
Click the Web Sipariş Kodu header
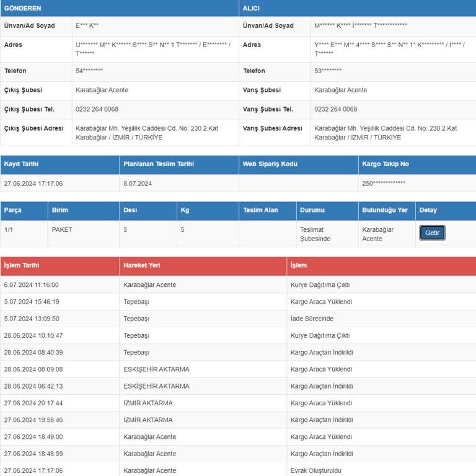[x=270, y=164]
